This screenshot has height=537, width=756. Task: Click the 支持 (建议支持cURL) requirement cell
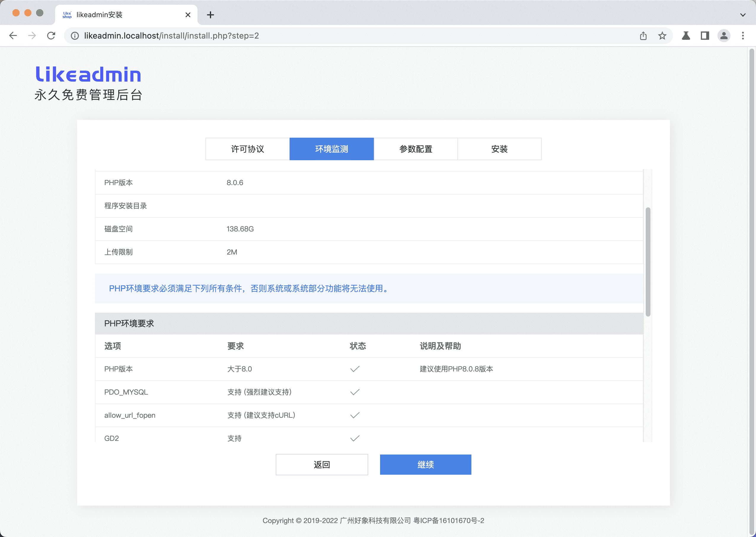tap(261, 415)
